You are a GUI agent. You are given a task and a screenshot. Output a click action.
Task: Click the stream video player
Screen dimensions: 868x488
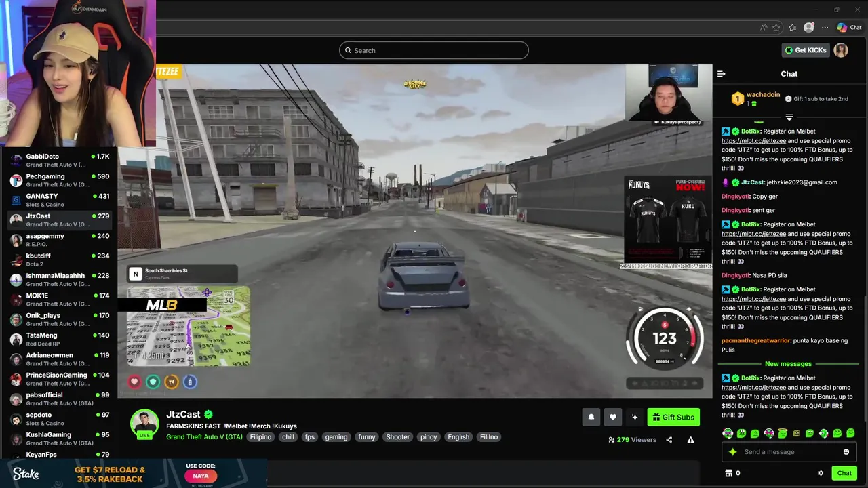coord(415,230)
